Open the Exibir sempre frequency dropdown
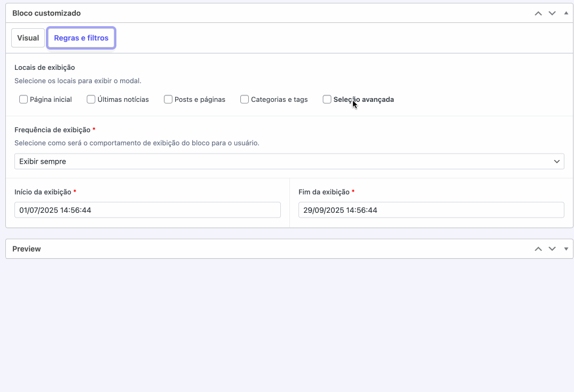Image resolution: width=574 pixels, height=392 pixels. 289,162
